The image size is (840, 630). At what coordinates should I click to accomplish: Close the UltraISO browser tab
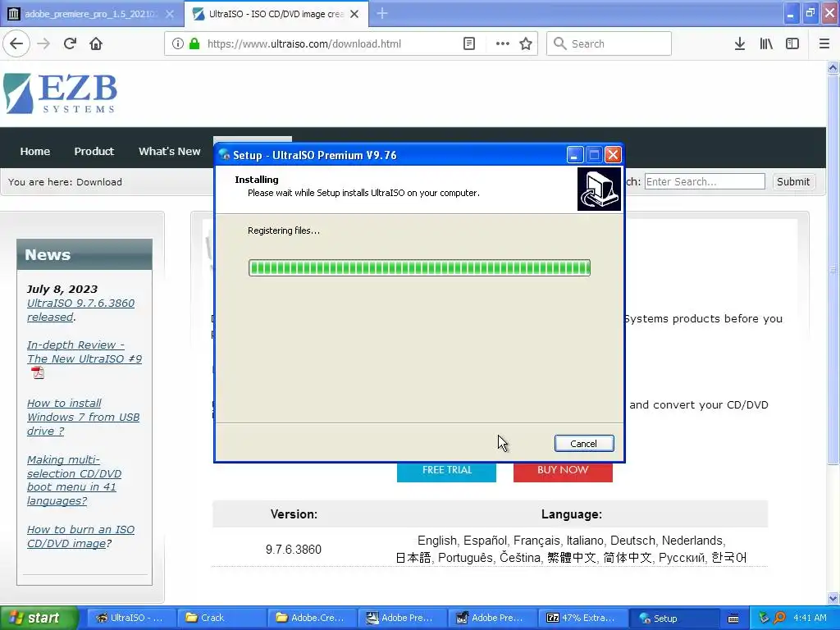click(354, 14)
